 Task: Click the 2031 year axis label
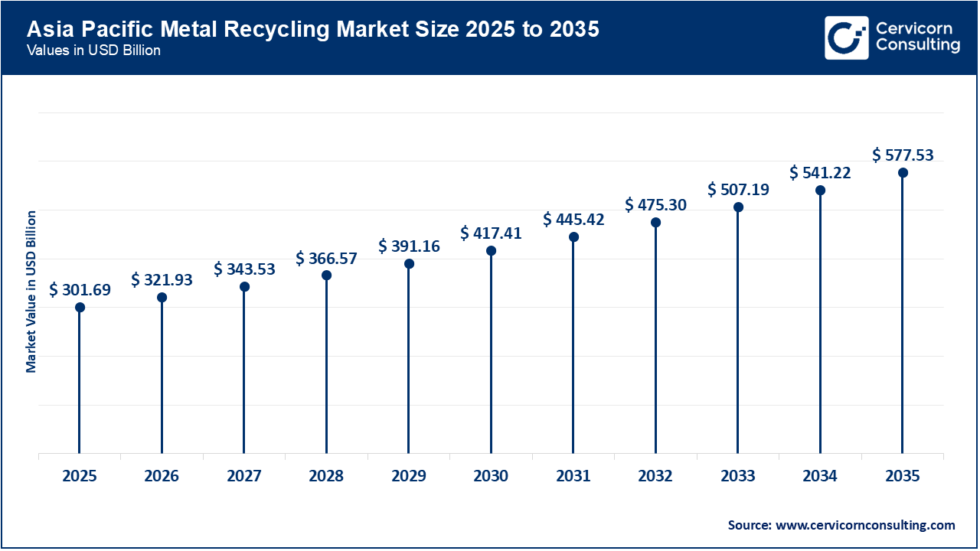point(573,476)
